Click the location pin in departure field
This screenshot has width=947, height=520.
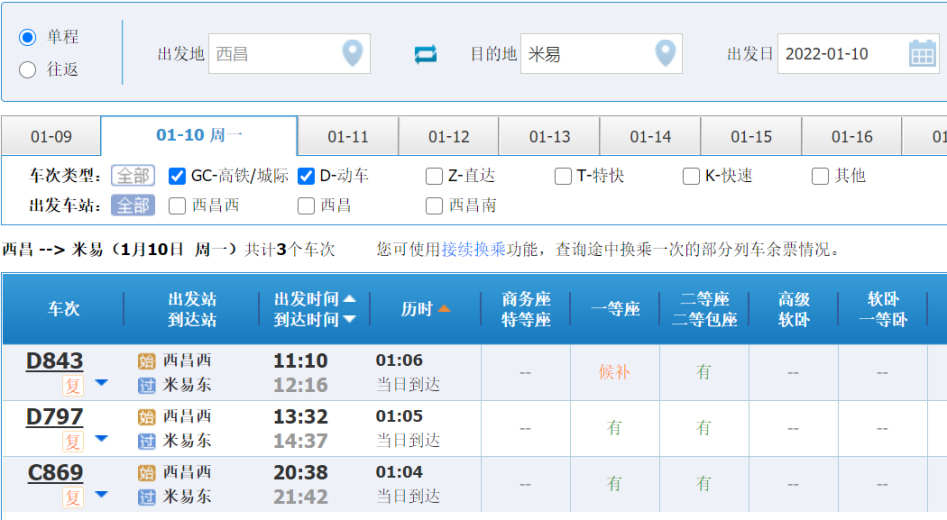point(352,54)
